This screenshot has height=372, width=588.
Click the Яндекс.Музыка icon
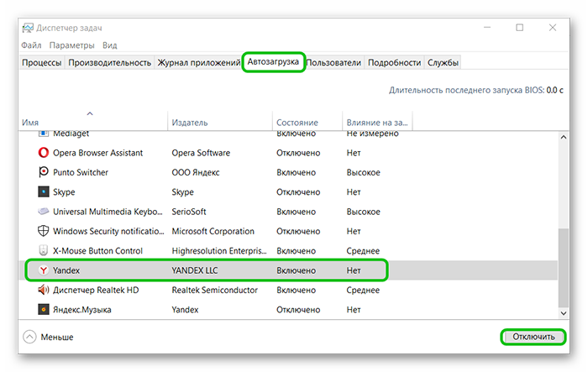44,309
